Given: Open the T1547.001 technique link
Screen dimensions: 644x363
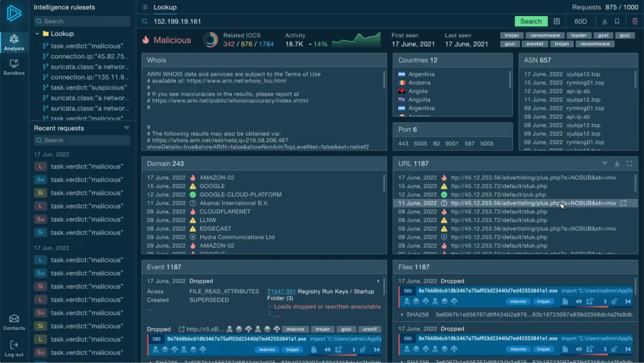Looking at the screenshot, I should click(x=281, y=291).
